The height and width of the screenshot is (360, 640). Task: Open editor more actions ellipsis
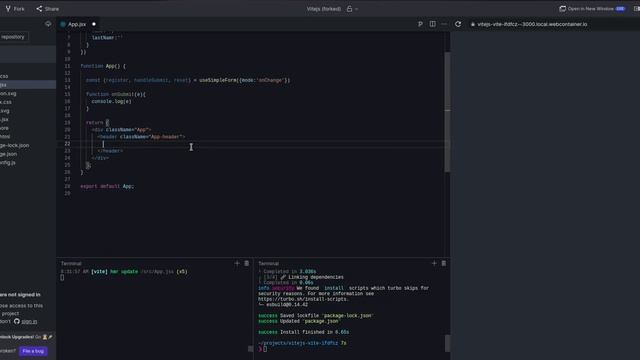(444, 24)
